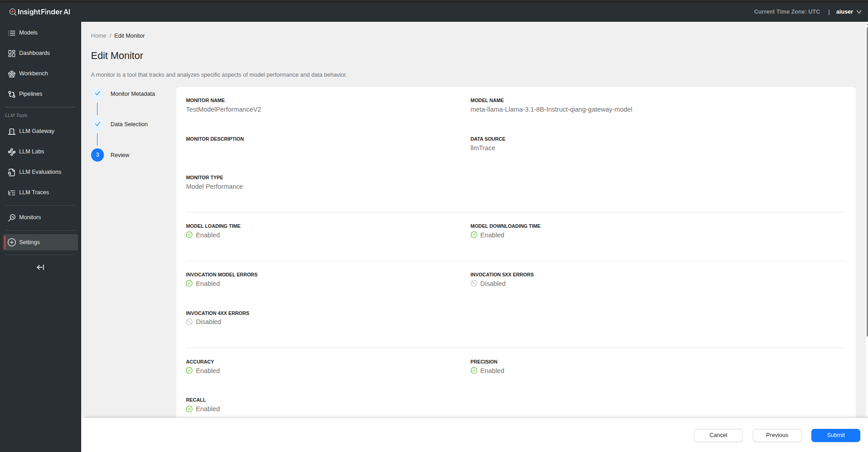
Task: Navigate to Home via breadcrumb
Action: tap(98, 36)
